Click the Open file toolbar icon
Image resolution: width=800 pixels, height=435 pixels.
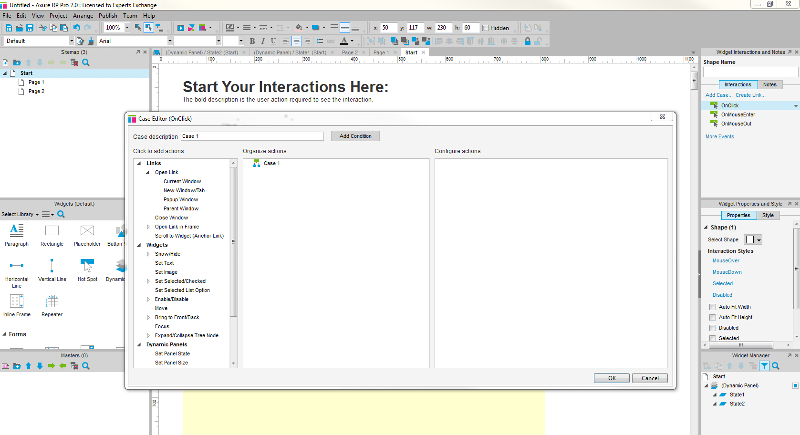point(19,28)
